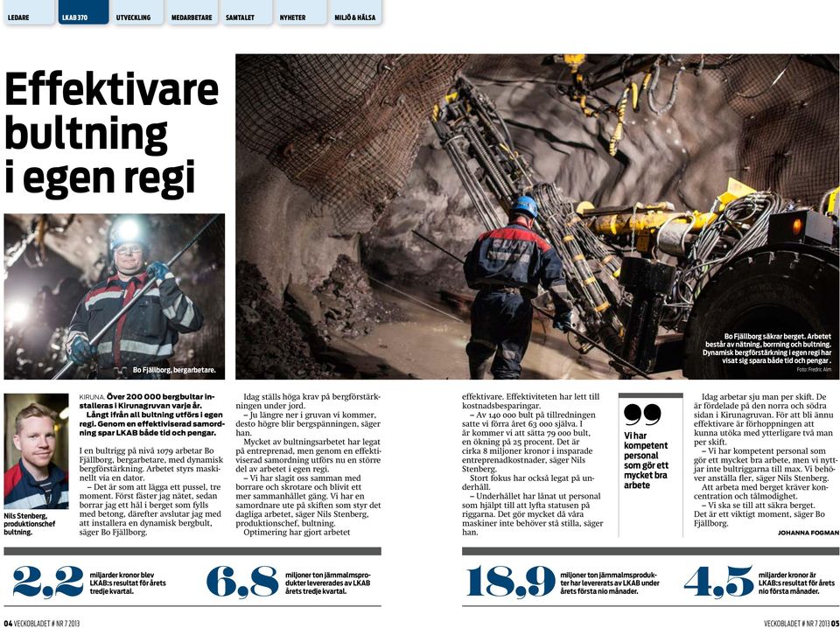Open the photo of Bo Fjällborg holding a bolt
This screenshot has height=628, width=840.
[114, 297]
